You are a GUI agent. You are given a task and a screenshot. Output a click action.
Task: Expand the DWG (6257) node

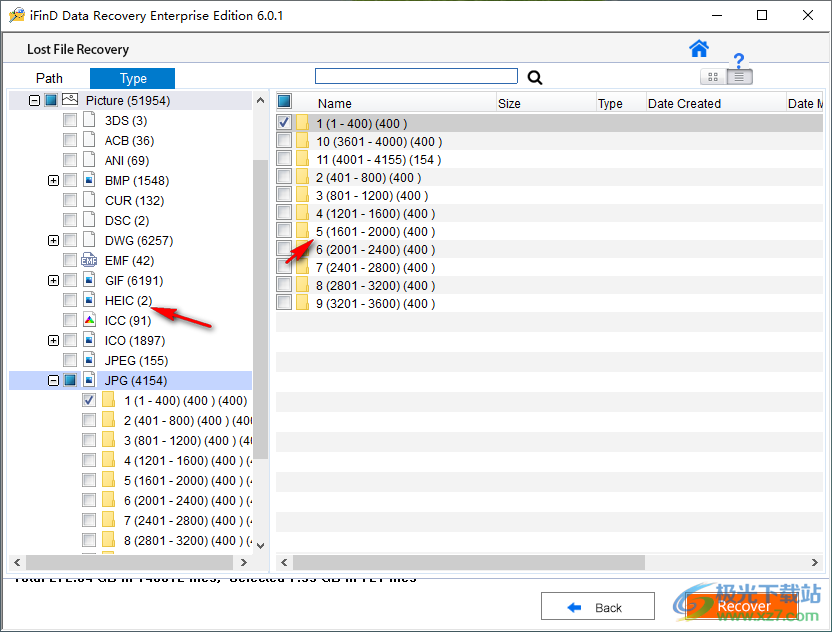(x=53, y=240)
